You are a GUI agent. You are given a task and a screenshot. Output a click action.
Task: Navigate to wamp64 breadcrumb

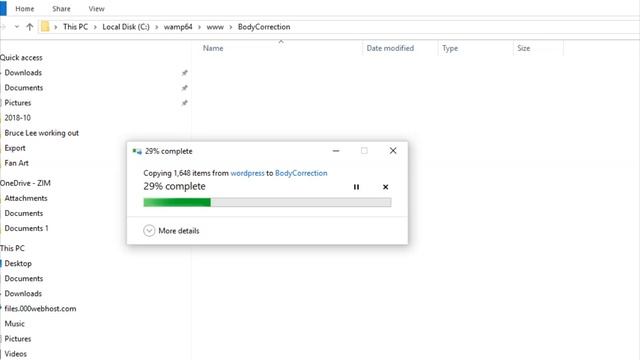click(178, 27)
